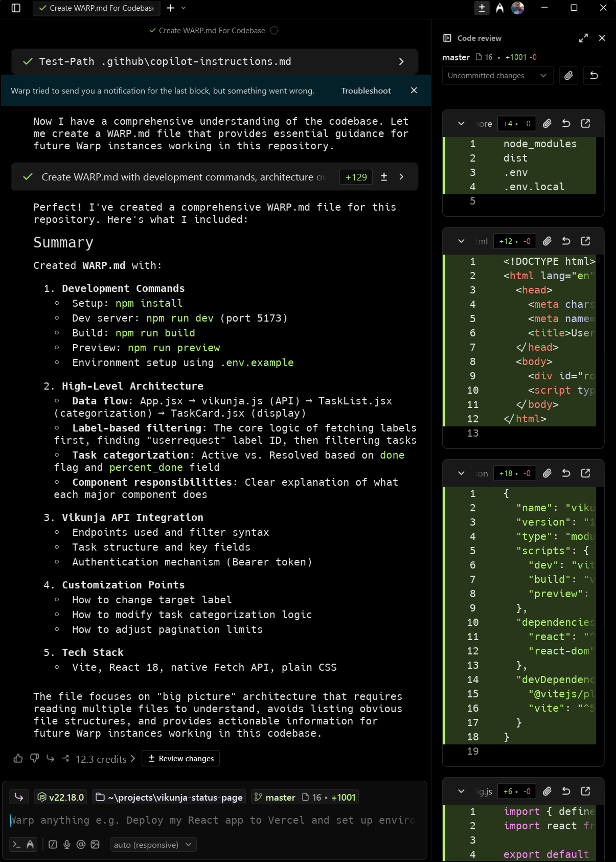Click the master branch chip in input
The width and height of the screenshot is (616, 862).
pyautogui.click(x=275, y=797)
